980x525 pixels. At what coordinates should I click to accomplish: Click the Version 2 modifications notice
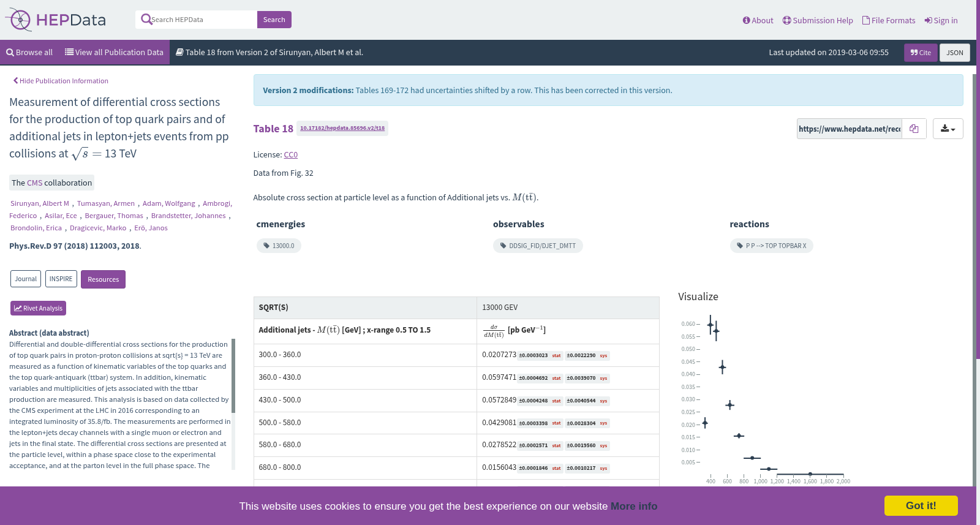pos(608,90)
